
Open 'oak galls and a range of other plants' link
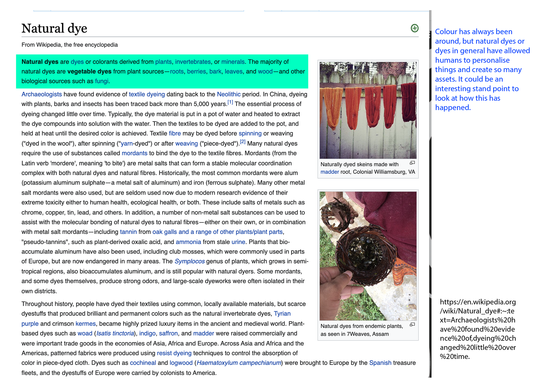click(218, 232)
